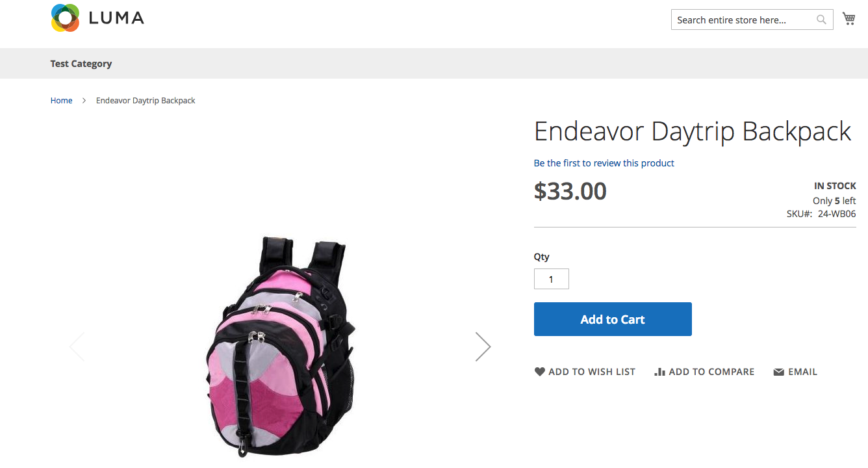
Task: Click the Add to Cart button
Action: [613, 319]
